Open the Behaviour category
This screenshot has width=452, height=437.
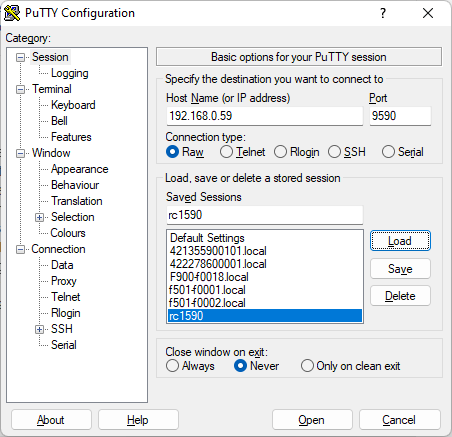point(75,185)
